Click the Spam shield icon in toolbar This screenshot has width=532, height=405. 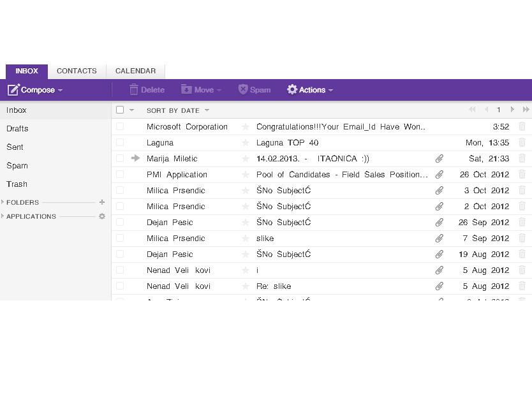242,89
